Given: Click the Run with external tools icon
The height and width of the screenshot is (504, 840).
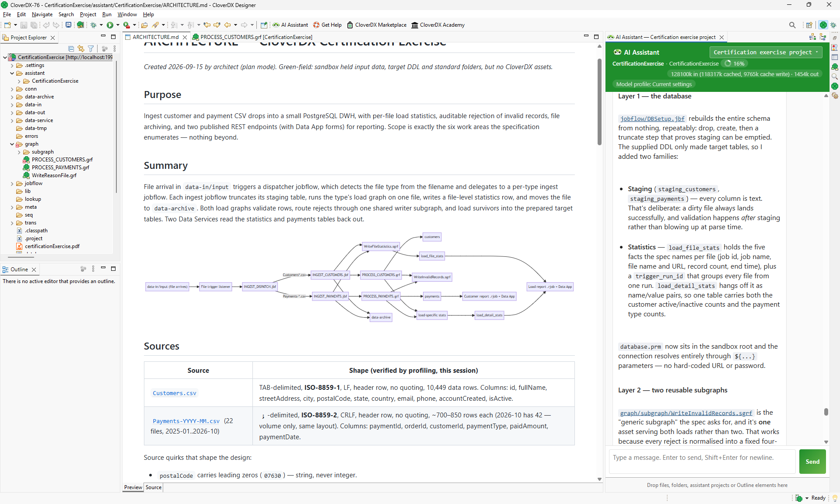Looking at the screenshot, I should (126, 25).
